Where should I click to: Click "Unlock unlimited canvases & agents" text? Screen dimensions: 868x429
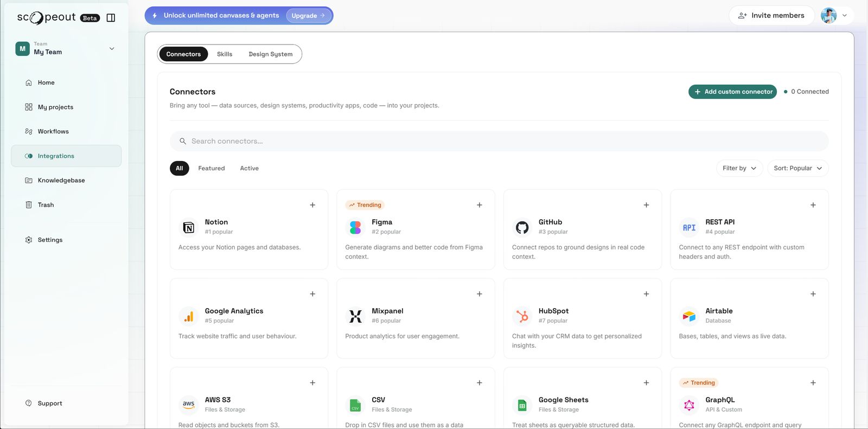[x=221, y=16]
